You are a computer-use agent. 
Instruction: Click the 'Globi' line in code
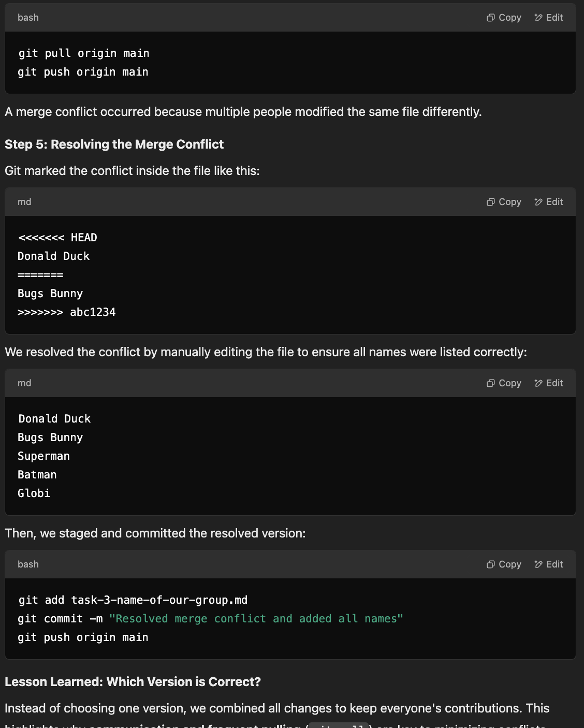34,493
